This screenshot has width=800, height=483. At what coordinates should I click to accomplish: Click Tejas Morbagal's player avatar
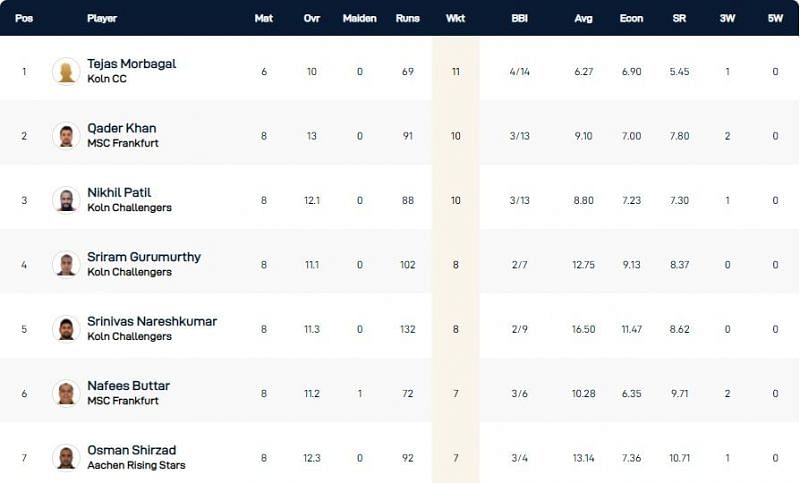(x=66, y=71)
